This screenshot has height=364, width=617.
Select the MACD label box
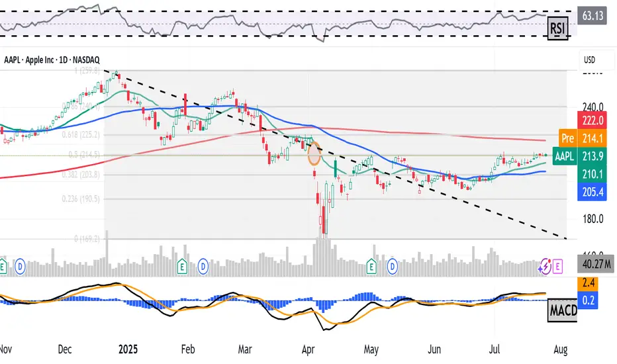(563, 310)
